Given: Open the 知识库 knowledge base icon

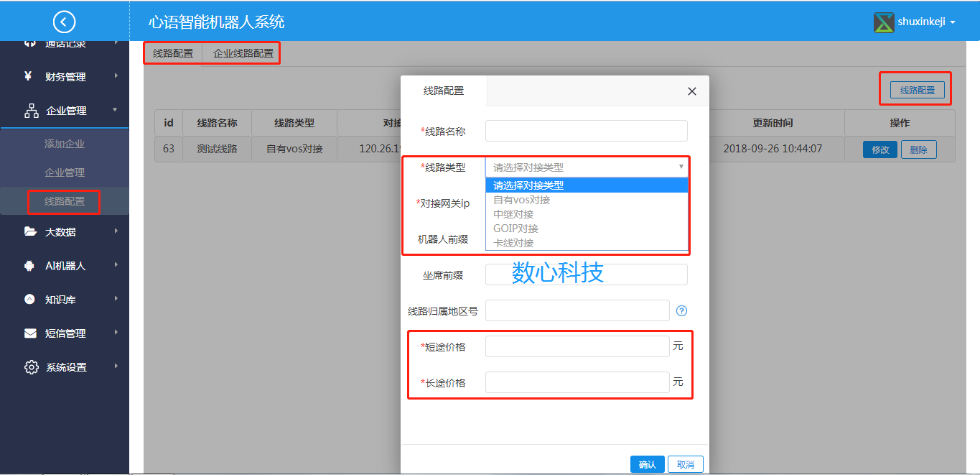Looking at the screenshot, I should 30,298.
